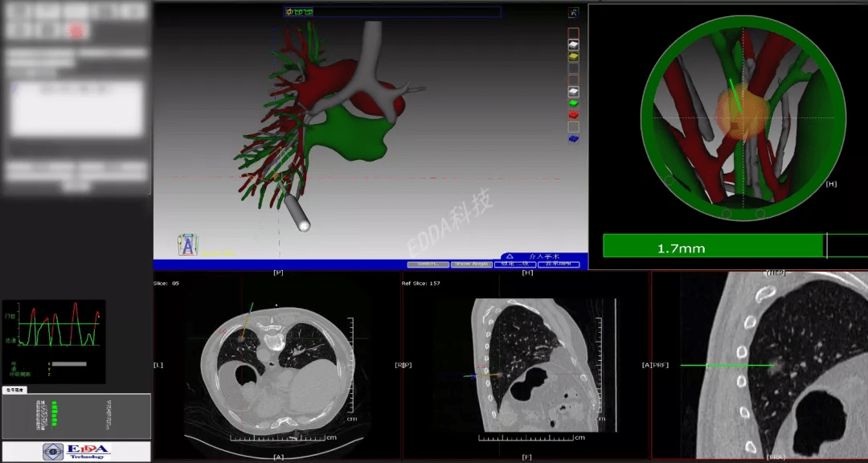Click the rightmost button on blue bar

[559, 264]
